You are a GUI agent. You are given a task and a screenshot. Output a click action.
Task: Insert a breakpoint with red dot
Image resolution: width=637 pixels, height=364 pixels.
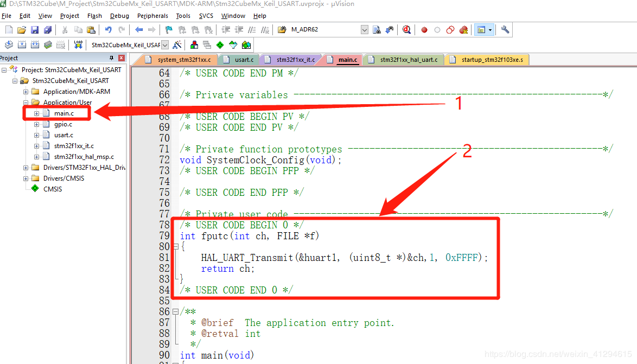pos(424,30)
